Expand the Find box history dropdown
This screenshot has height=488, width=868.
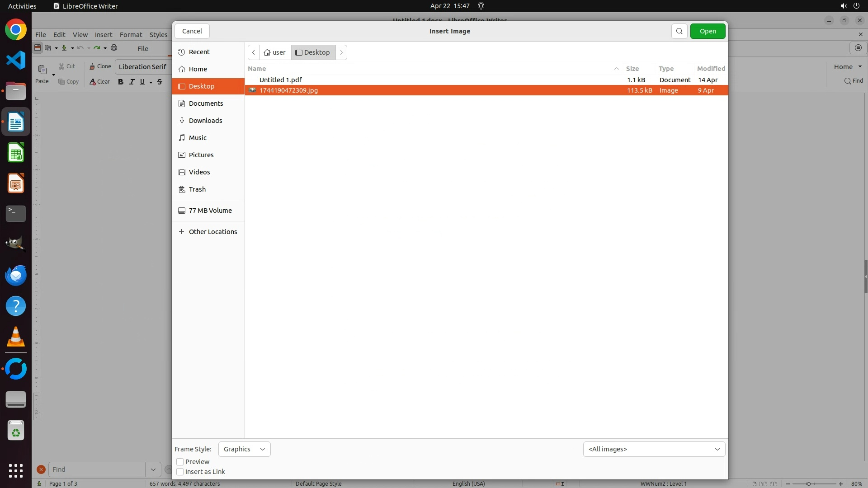click(153, 469)
